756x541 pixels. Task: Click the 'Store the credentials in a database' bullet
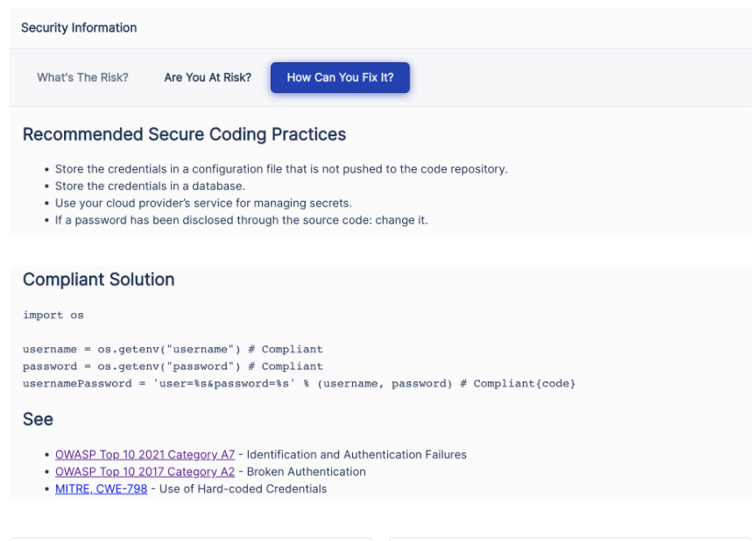[x=149, y=186]
